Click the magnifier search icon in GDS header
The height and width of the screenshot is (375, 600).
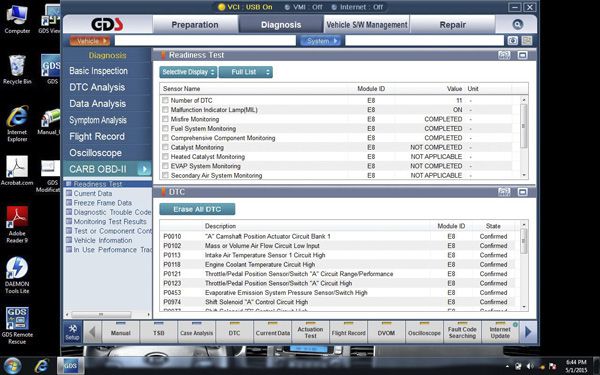click(x=517, y=25)
